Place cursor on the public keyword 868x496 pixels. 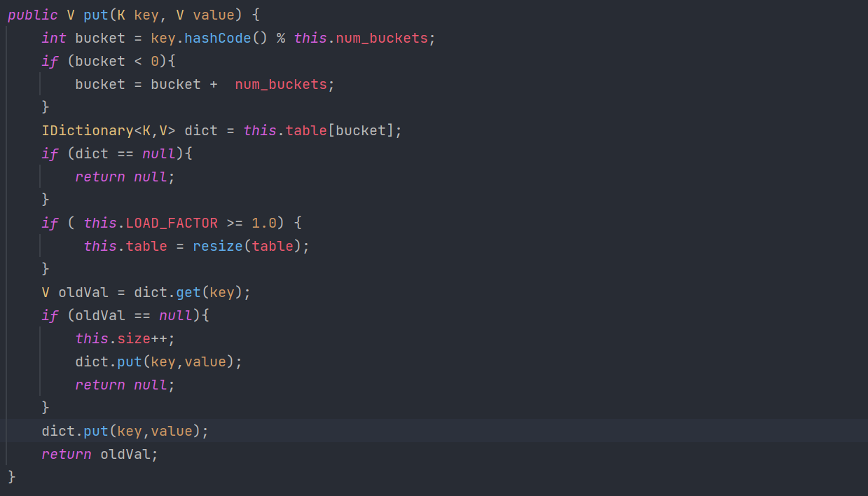tap(32, 15)
